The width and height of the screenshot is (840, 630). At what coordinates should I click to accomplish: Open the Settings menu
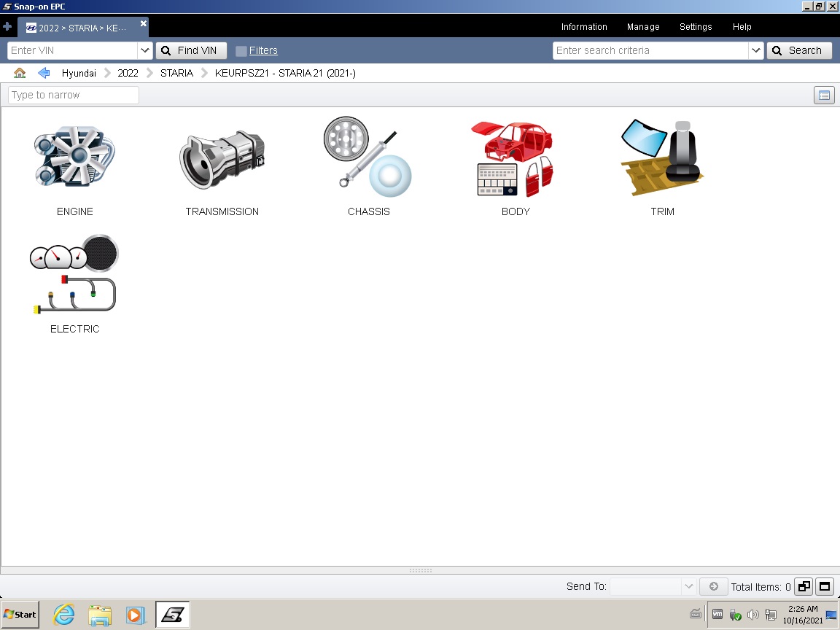pos(695,27)
